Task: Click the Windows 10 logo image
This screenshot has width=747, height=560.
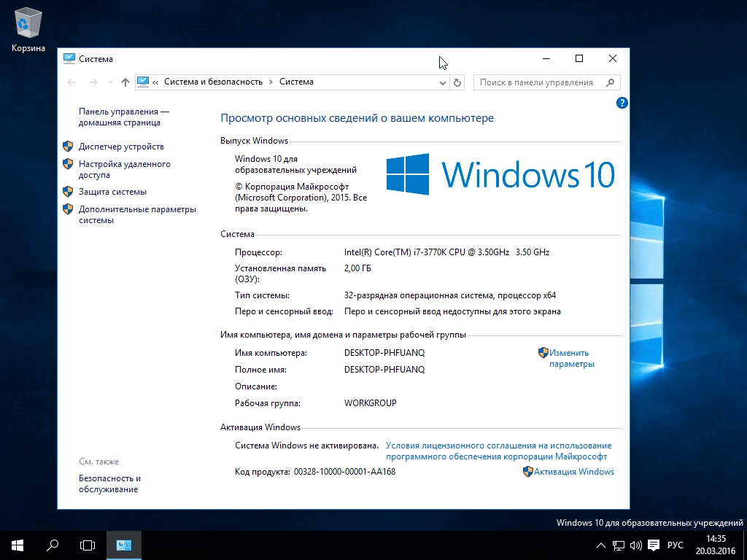Action: (x=500, y=174)
